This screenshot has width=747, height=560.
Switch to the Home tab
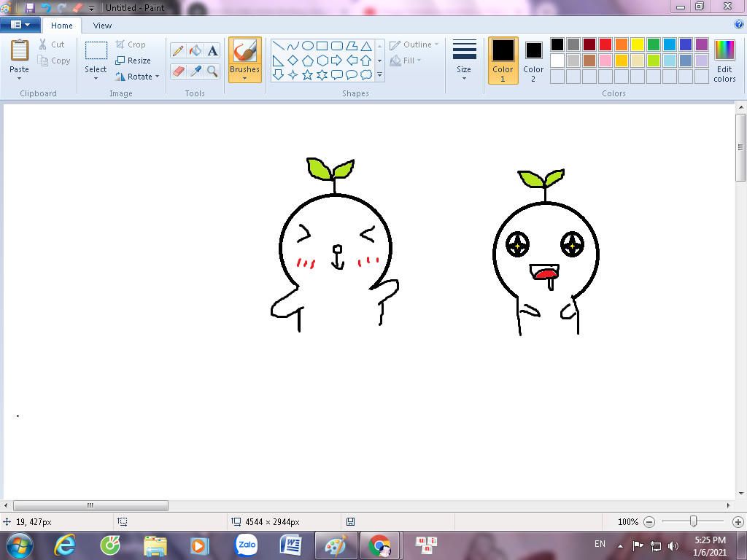point(62,26)
